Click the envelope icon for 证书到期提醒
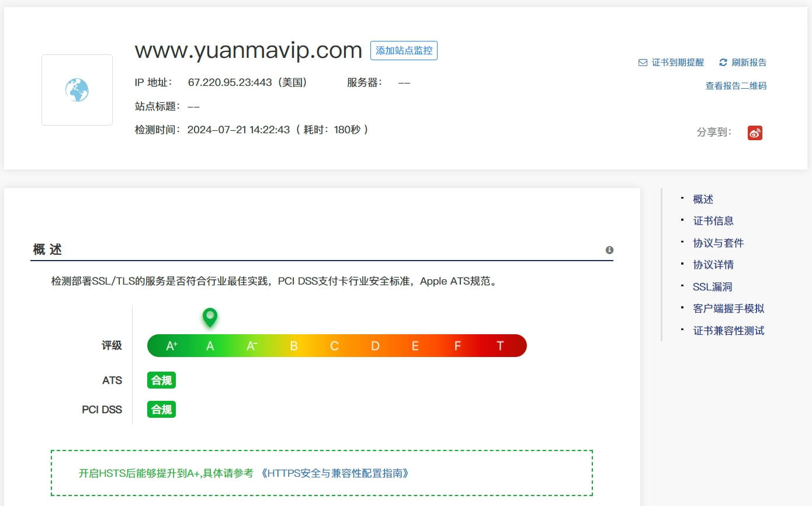Viewport: 812px width, 506px height. point(643,63)
